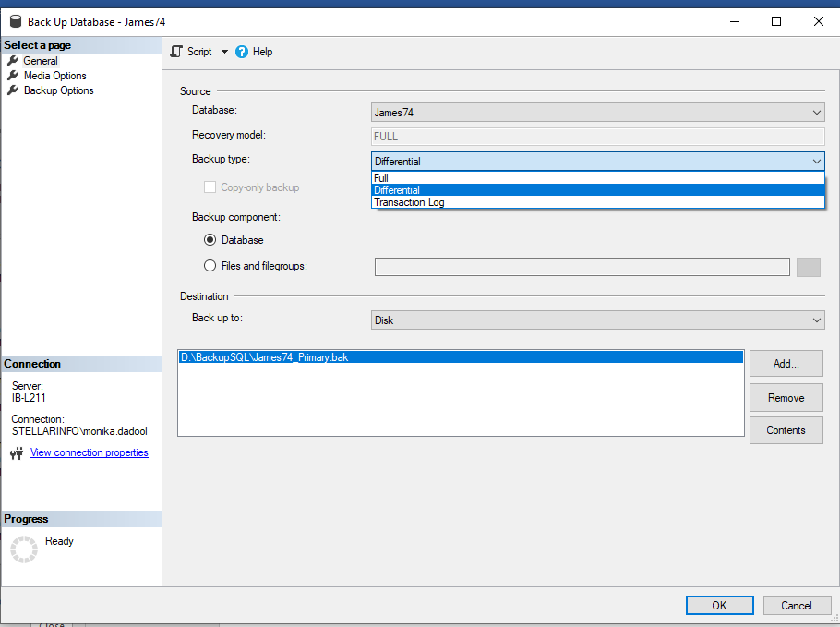Viewport: 840px width, 627px height.
Task: Switch to the Media Options page
Action: 54,76
